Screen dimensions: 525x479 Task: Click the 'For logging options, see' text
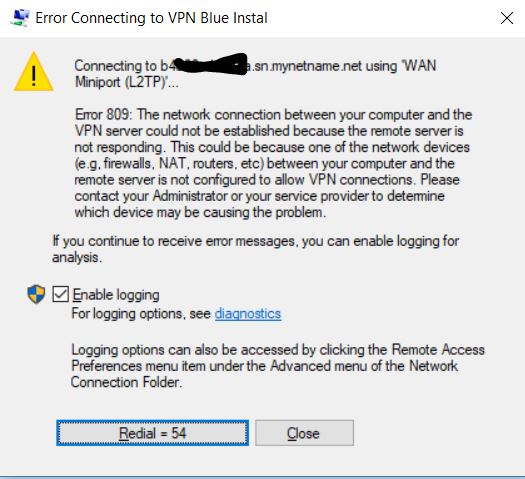tap(141, 314)
